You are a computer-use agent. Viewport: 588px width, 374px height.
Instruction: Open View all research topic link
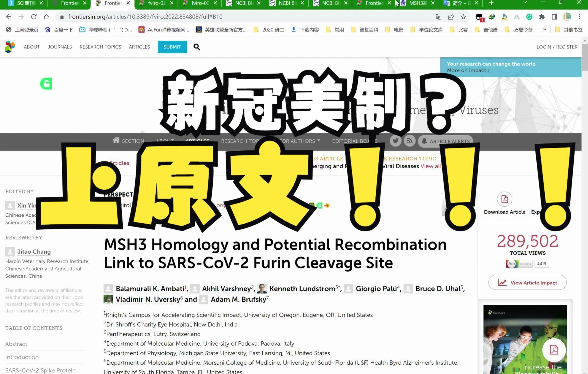[x=430, y=166]
